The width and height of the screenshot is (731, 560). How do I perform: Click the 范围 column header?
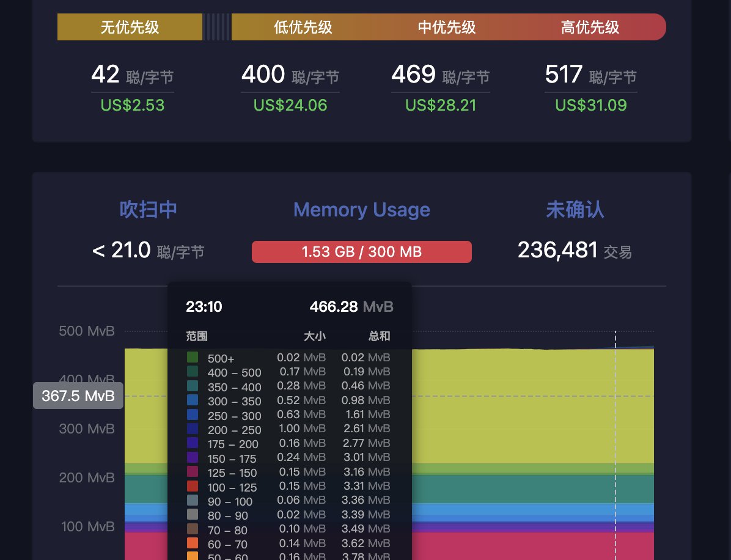pos(197,336)
